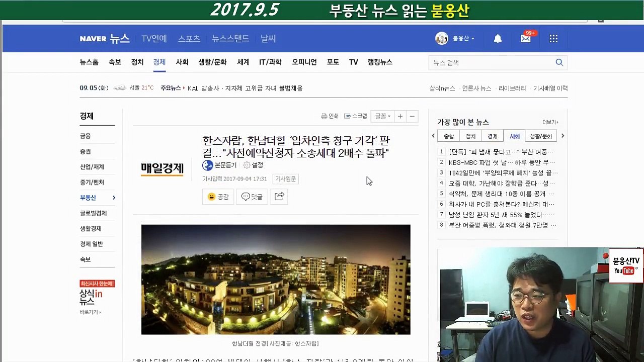The width and height of the screenshot is (644, 362).
Task: Open the 포토 main menu item
Action: pos(333,62)
